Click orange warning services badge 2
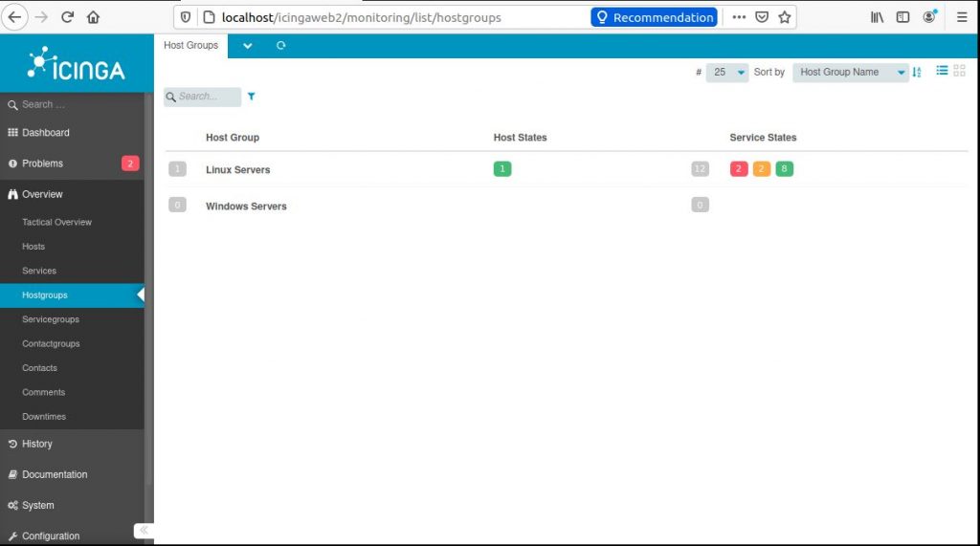 click(761, 168)
